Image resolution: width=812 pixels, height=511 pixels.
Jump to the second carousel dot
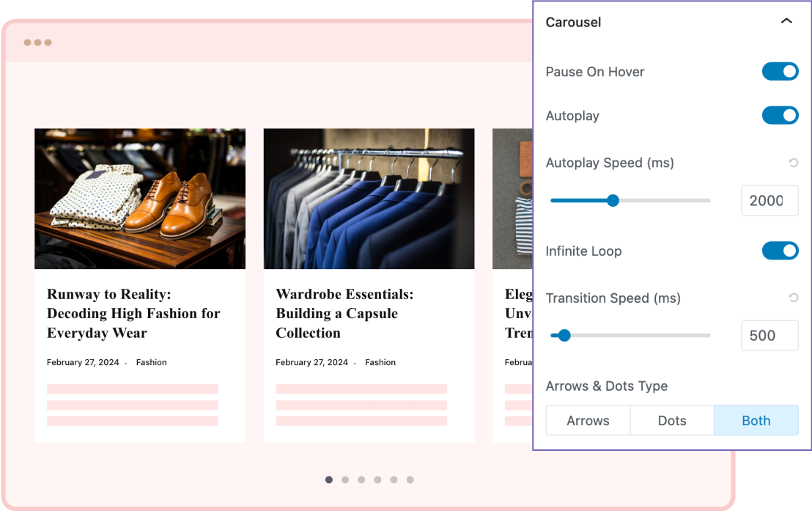[345, 479]
